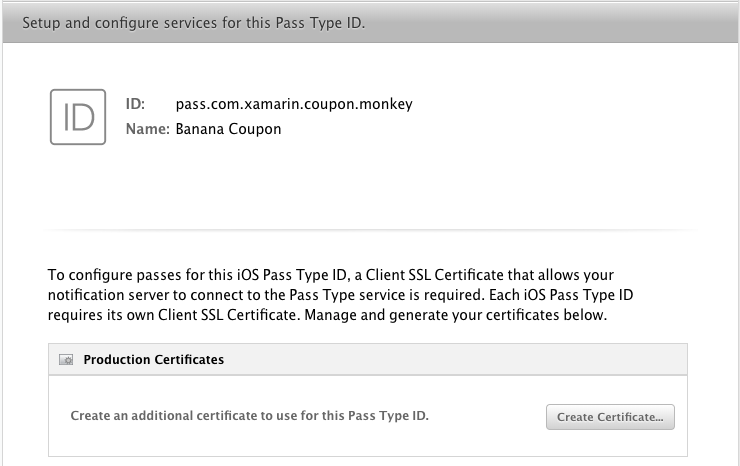The image size is (740, 466).
Task: Click "requires its own Client SSL Certificate" phrase
Action: 174,315
